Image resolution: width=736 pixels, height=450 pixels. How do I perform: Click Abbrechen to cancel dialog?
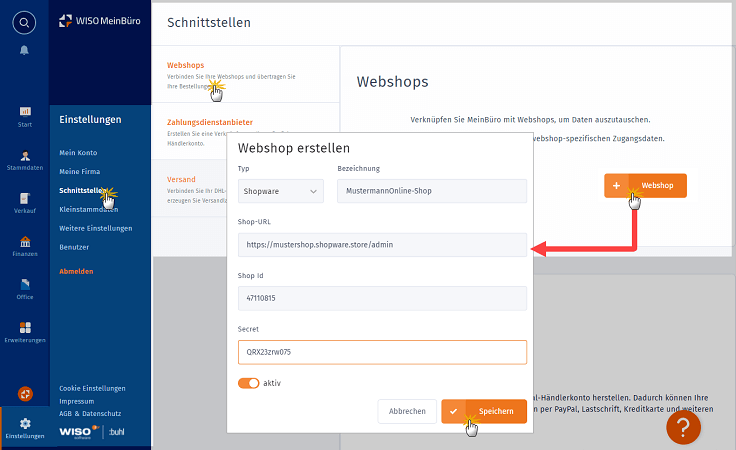[407, 411]
